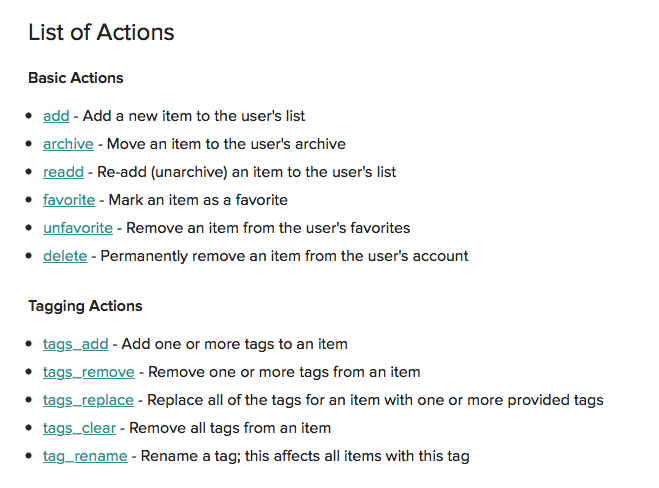Click the Tagging Actions subheading

tap(85, 306)
